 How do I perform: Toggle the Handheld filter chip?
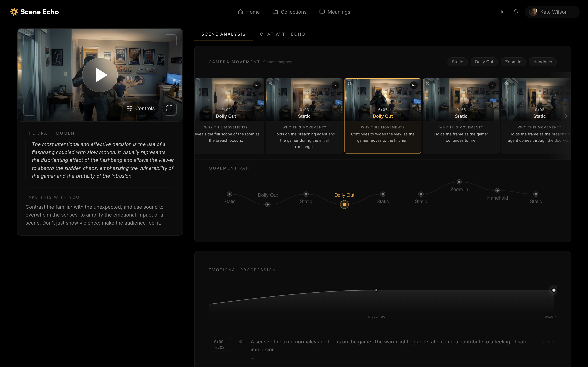(x=542, y=62)
